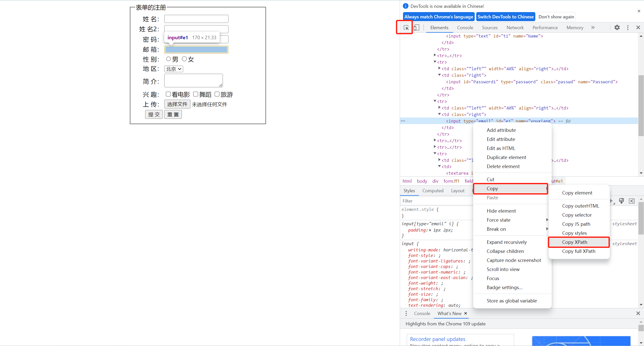Open the Performance tab
The height and width of the screenshot is (346, 644).
[x=545, y=28]
